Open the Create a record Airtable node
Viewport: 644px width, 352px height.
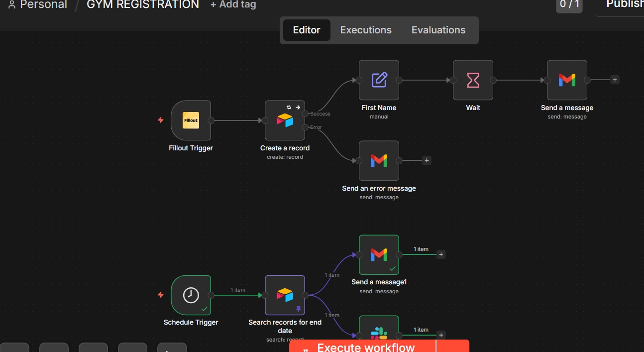click(285, 120)
